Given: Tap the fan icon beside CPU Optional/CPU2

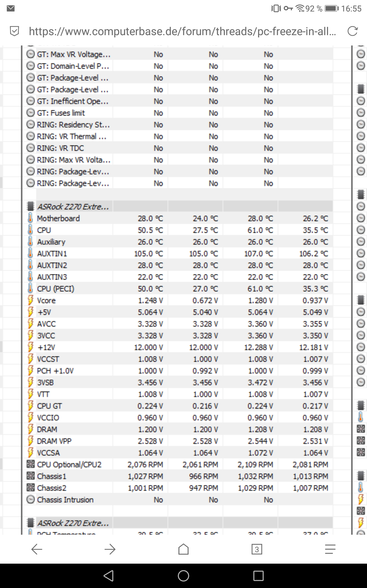Looking at the screenshot, I should (30, 464).
